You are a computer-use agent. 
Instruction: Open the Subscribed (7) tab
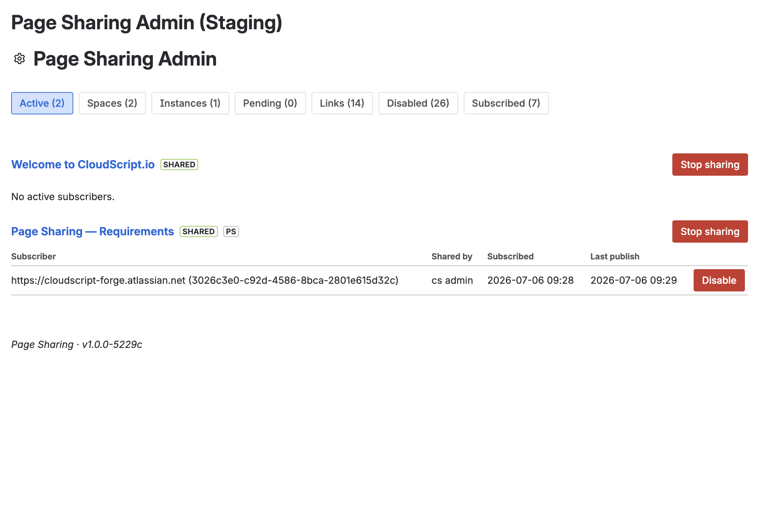[x=506, y=103]
